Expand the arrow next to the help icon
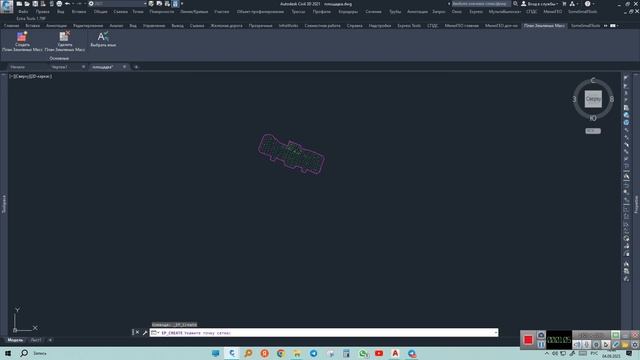Image resolution: width=640 pixels, height=360 pixels. pos(593,4)
